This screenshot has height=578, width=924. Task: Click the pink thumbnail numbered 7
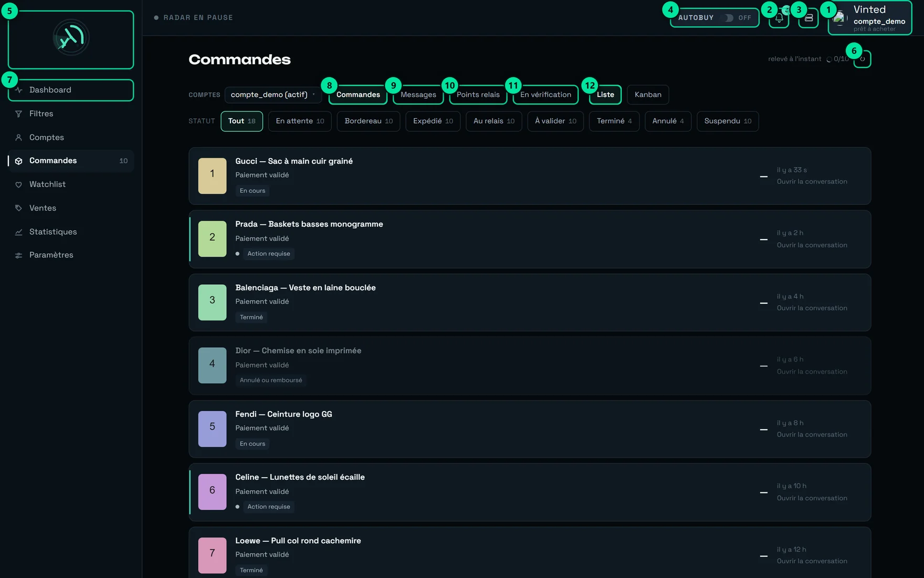[x=212, y=555]
